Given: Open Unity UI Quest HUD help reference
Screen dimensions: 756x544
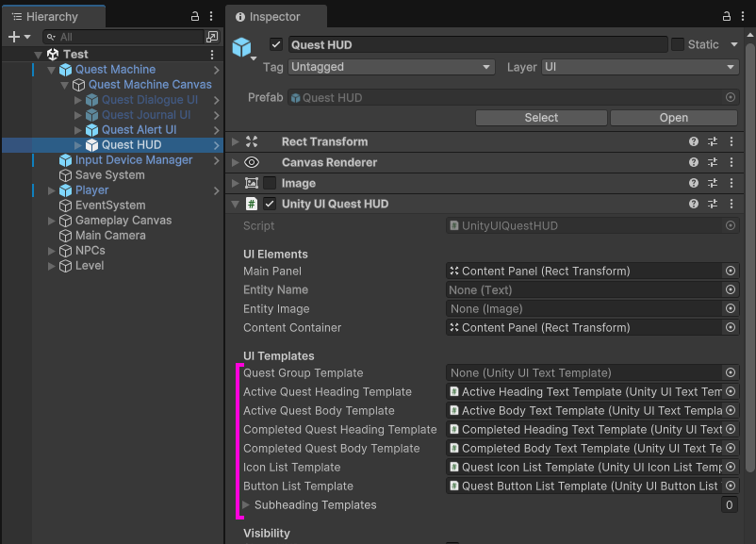Looking at the screenshot, I should (x=694, y=204).
